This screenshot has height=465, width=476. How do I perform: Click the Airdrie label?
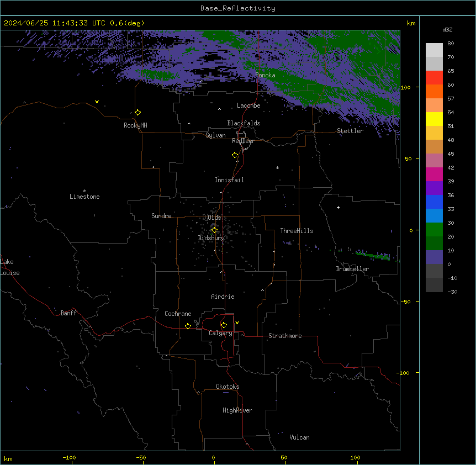[x=223, y=297]
